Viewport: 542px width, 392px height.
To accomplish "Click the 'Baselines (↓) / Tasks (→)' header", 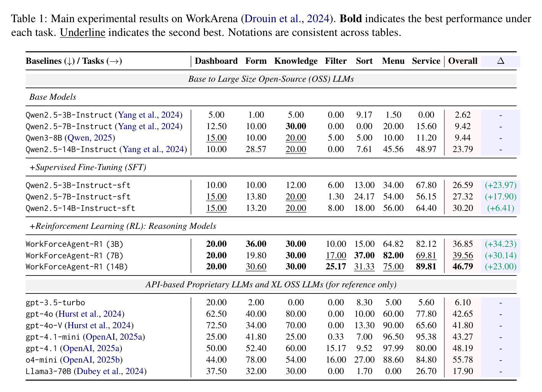I will click(x=74, y=61).
